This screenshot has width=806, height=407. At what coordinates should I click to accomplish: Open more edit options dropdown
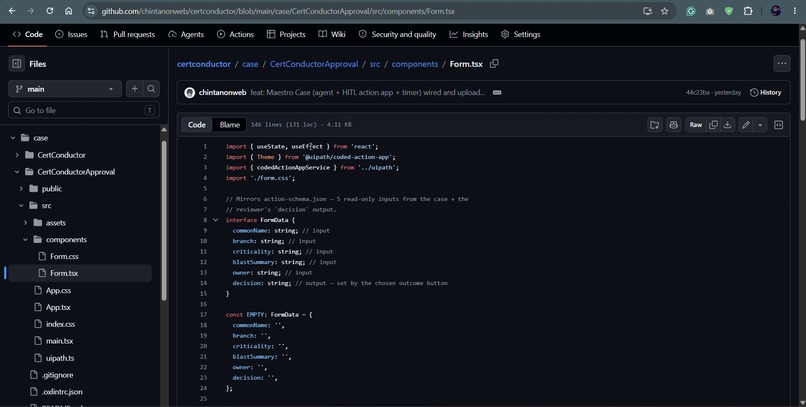coord(760,124)
